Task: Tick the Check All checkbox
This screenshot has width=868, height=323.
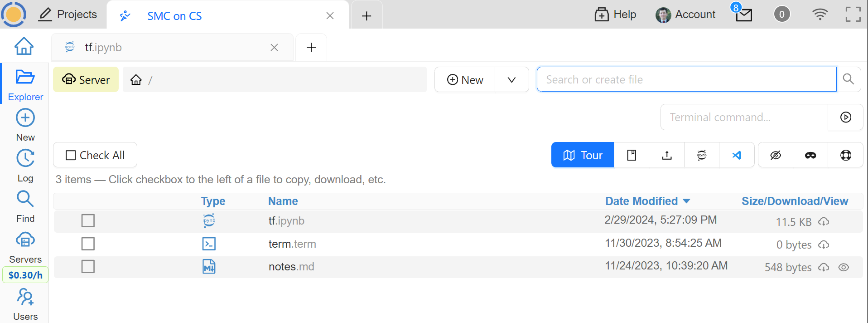Action: point(71,155)
